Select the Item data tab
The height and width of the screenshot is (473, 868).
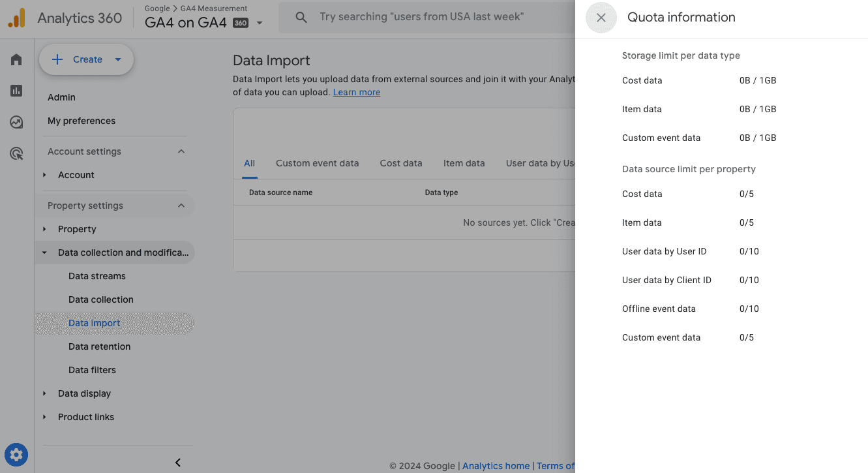tap(464, 163)
